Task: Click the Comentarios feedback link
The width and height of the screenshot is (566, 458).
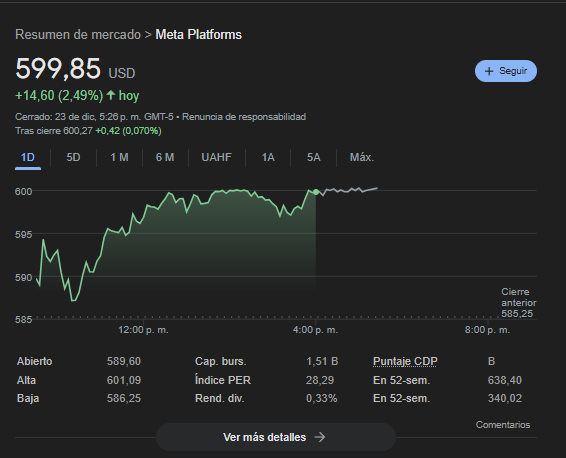Action: pyautogui.click(x=503, y=425)
